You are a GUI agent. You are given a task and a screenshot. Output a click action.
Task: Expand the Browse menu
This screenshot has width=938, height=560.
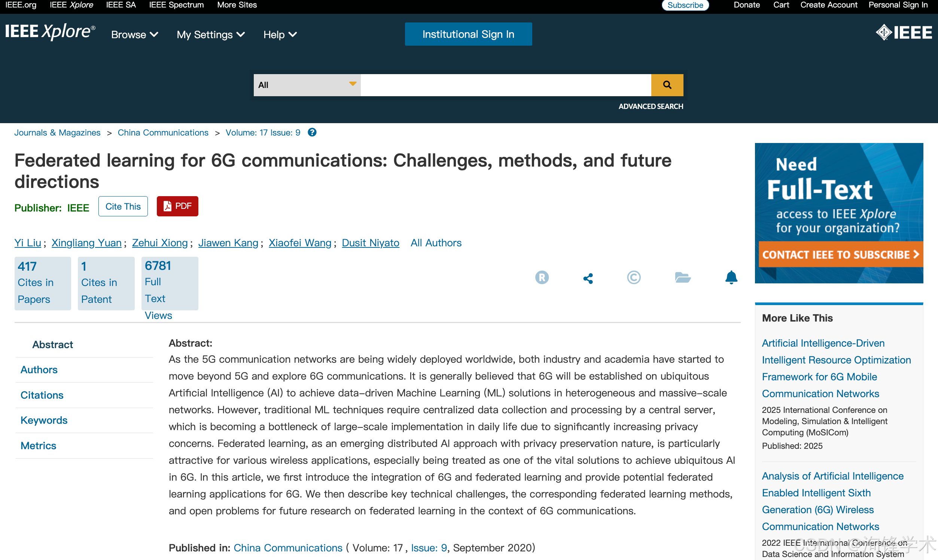point(134,35)
